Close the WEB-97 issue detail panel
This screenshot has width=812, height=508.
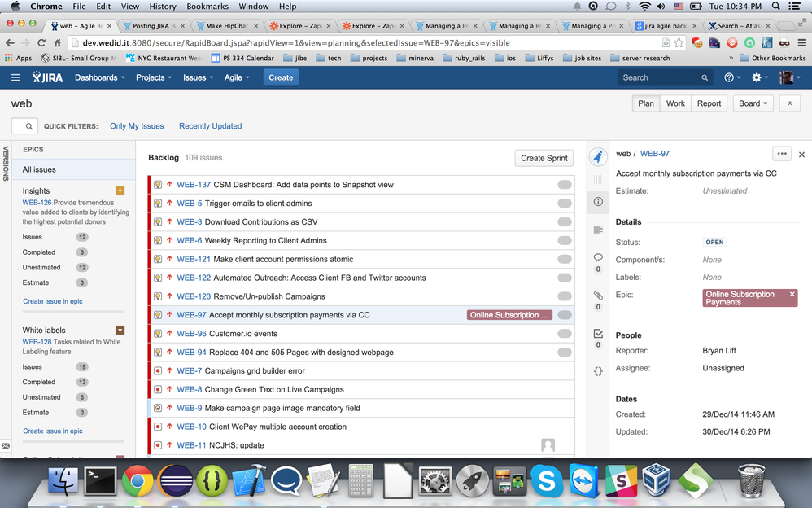point(801,155)
